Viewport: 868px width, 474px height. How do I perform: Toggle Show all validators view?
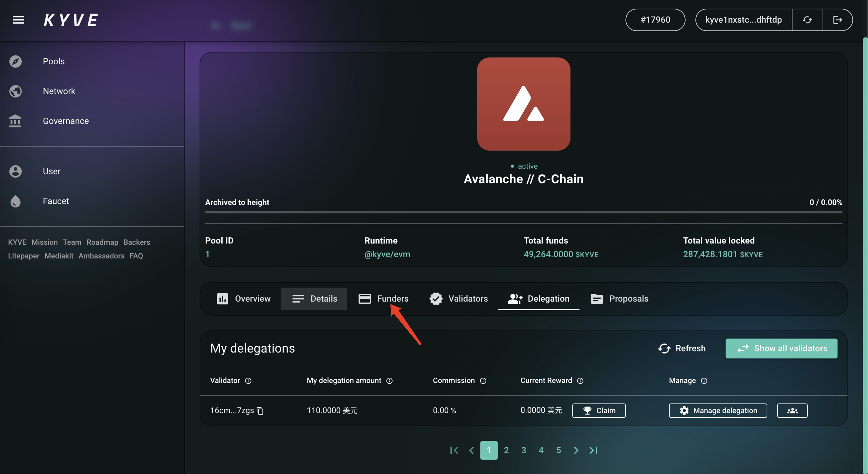[781, 349]
